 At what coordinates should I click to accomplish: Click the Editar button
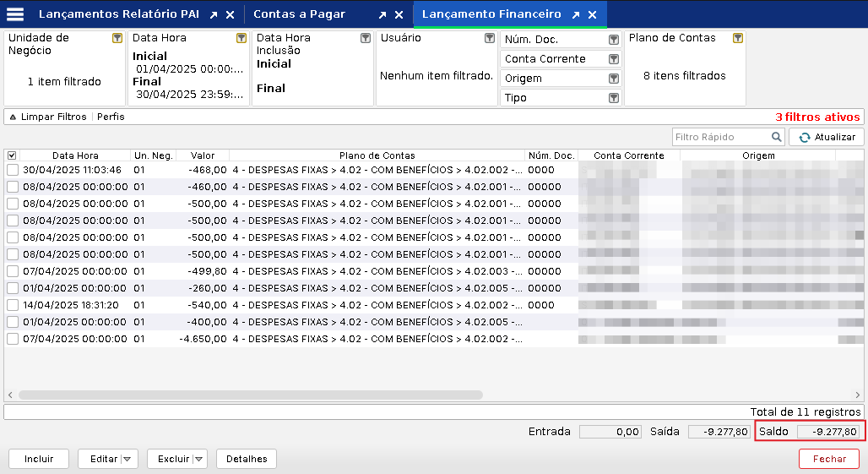104,459
